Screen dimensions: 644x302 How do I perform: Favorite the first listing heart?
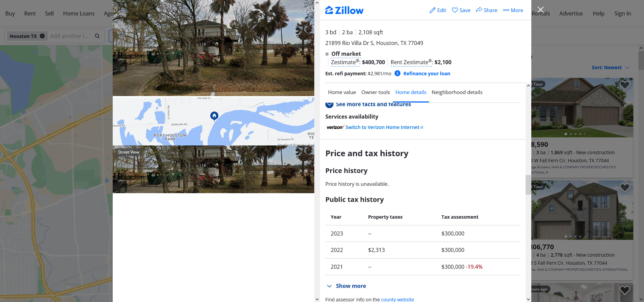pos(624,85)
